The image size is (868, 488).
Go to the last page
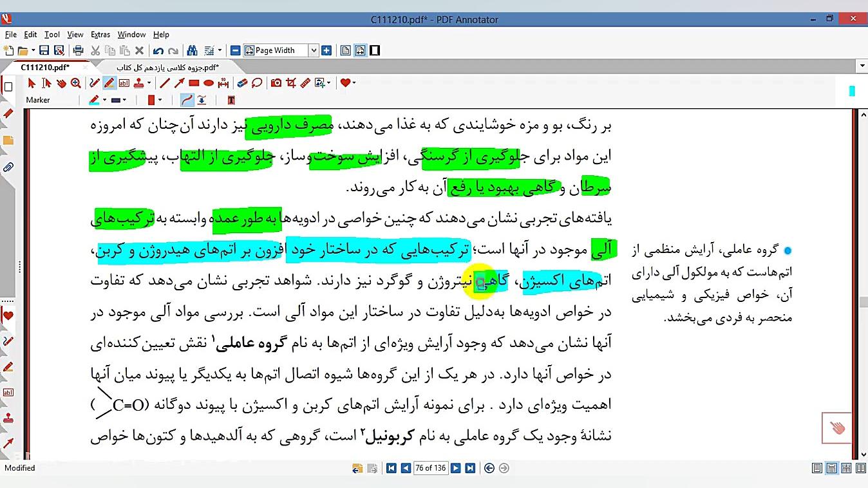470,468
